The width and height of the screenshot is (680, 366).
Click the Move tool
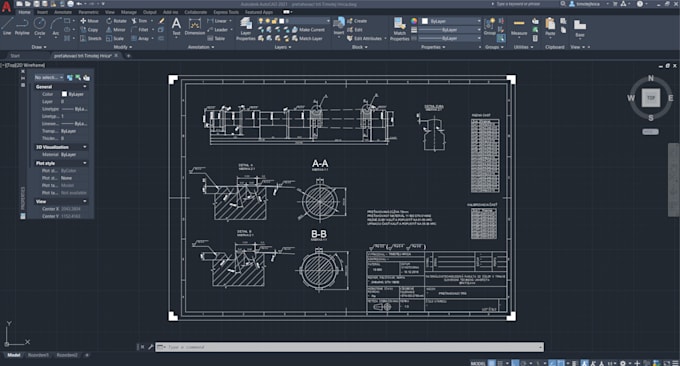89,21
